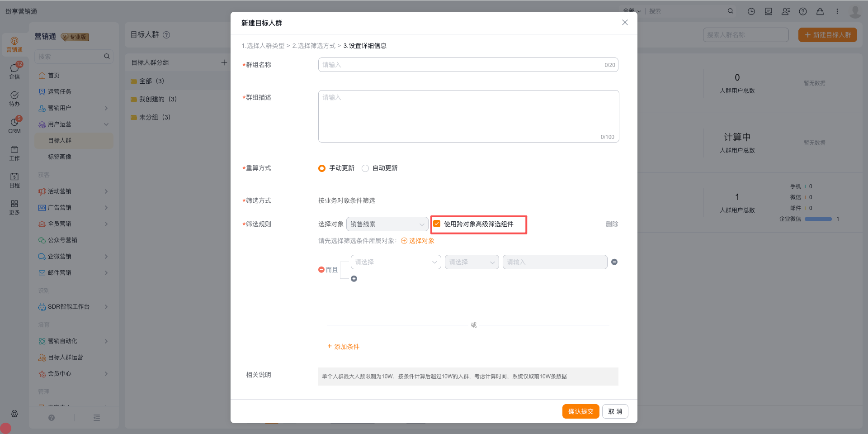
Task: Open the second 请选择 operator dropdown
Action: (472, 262)
